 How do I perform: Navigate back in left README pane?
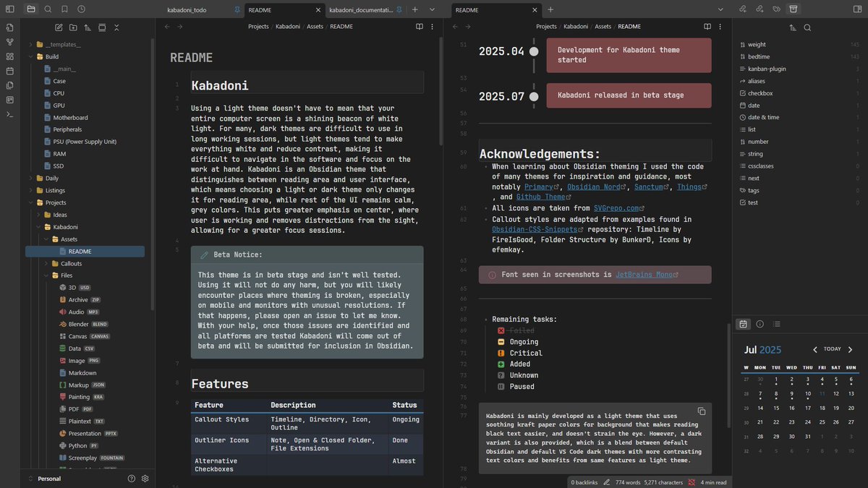point(167,27)
